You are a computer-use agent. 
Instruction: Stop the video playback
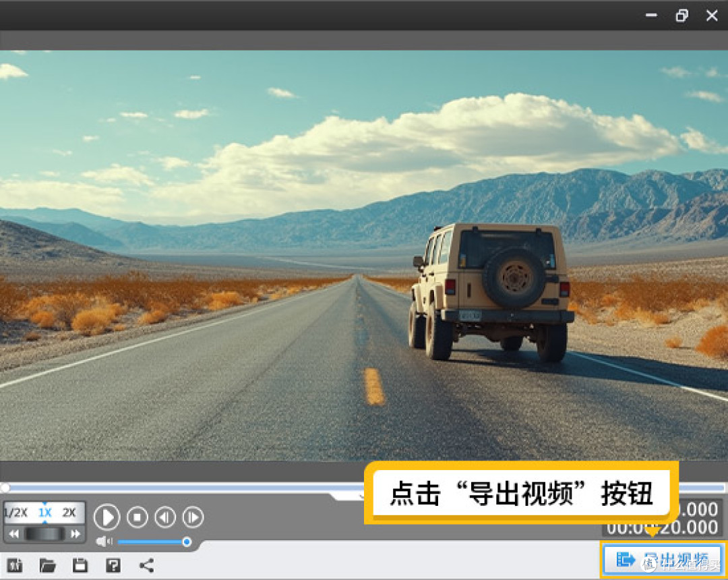click(x=137, y=517)
